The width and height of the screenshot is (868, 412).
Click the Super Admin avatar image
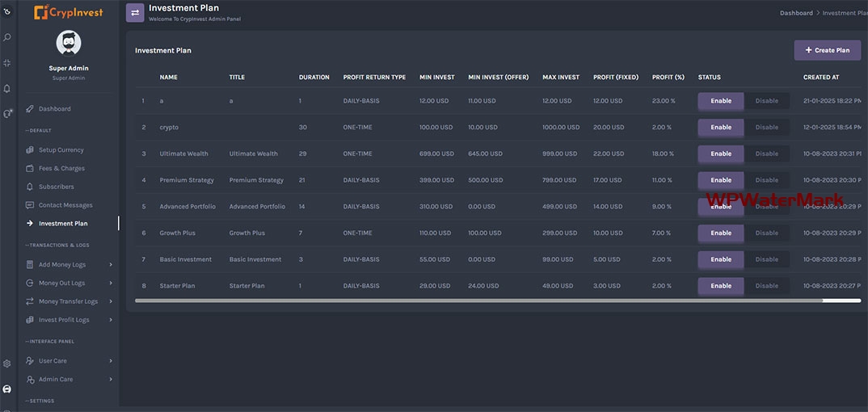point(69,44)
